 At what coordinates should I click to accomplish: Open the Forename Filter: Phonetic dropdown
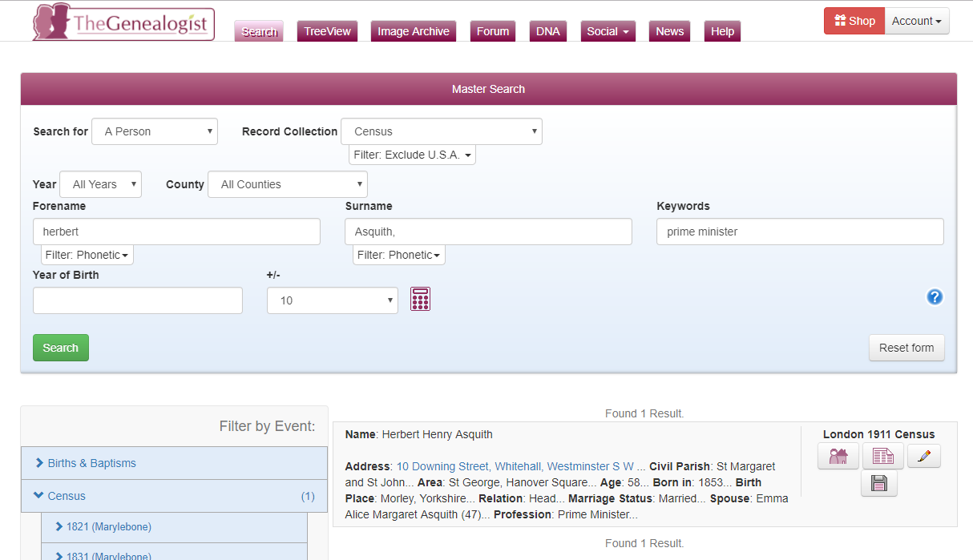[x=87, y=255]
